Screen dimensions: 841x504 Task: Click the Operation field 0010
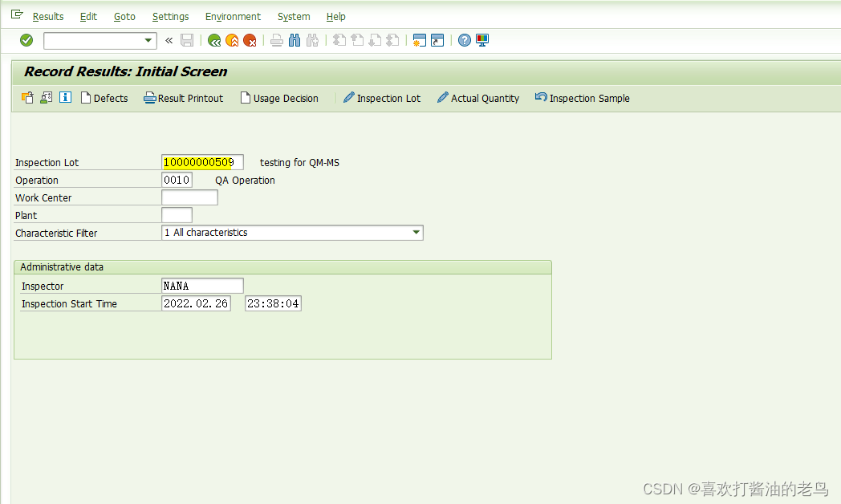[177, 180]
